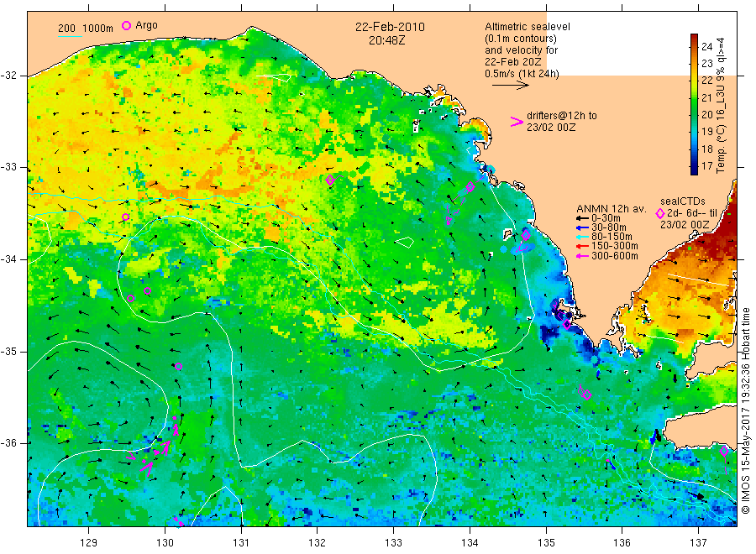Click the cyan 80-150m ANMN legend arrow
Screen dimensions: 756x554
[x=582, y=237]
